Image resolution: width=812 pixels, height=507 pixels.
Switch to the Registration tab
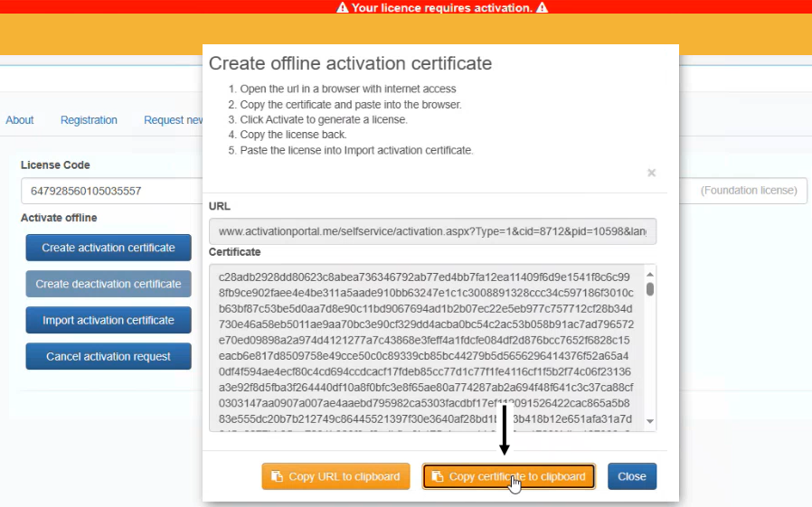(x=89, y=120)
